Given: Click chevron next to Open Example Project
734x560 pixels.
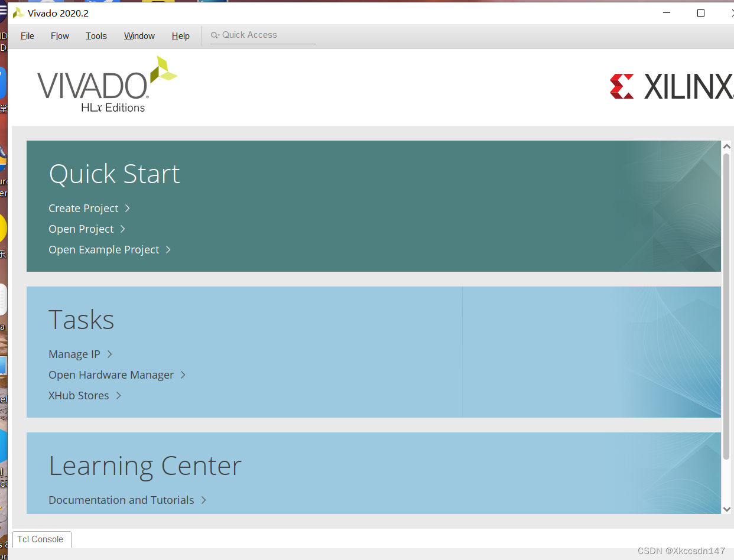Looking at the screenshot, I should click(168, 250).
